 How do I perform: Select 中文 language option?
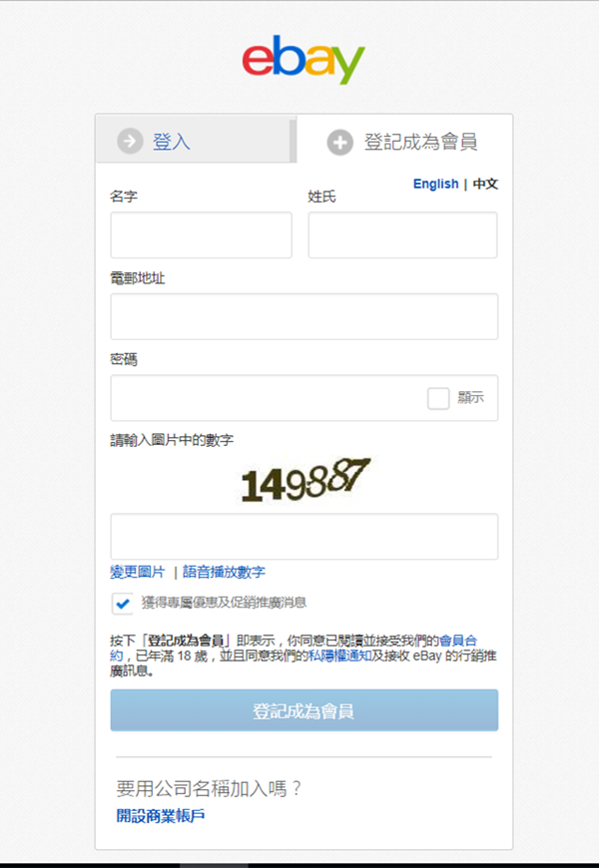tap(485, 184)
